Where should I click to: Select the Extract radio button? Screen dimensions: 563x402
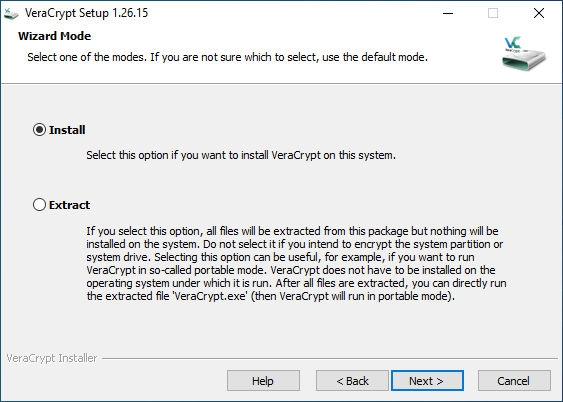pyautogui.click(x=39, y=205)
